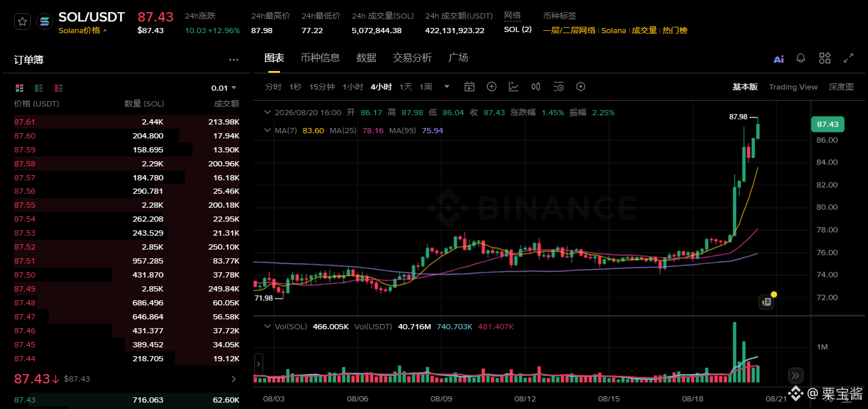Click the ask price 87.50 row
Image resolution: width=868 pixels, height=409 pixels.
click(126, 275)
